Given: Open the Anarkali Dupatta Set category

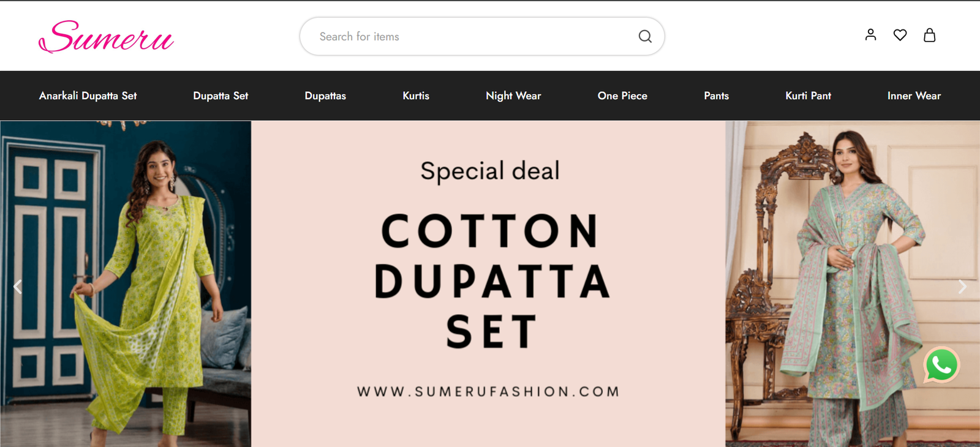Looking at the screenshot, I should coord(88,96).
